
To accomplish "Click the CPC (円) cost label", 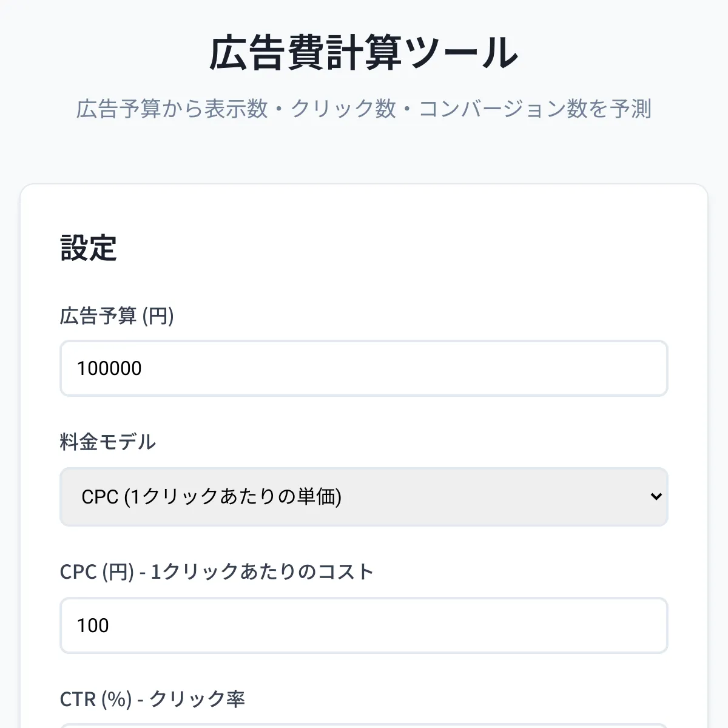I will coord(215,571).
